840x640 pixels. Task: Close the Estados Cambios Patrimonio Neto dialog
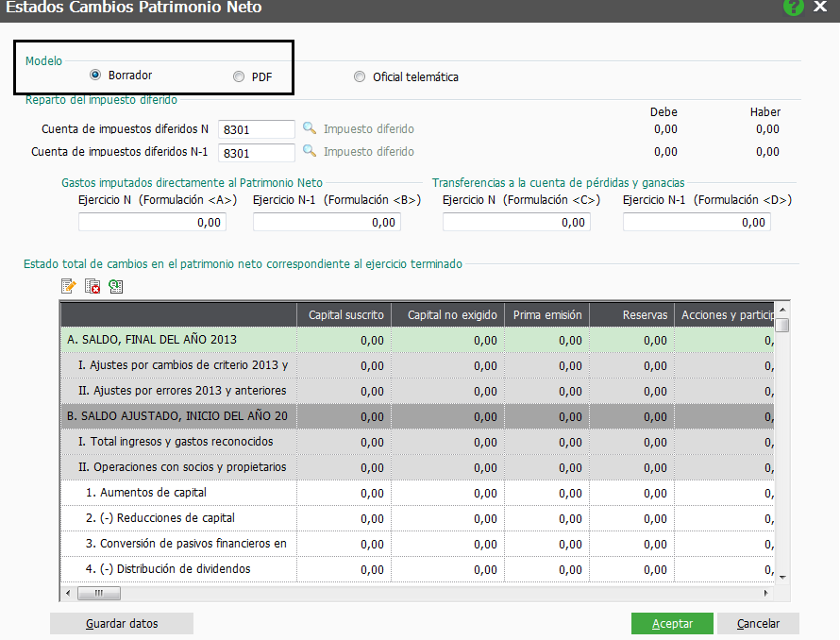point(820,7)
